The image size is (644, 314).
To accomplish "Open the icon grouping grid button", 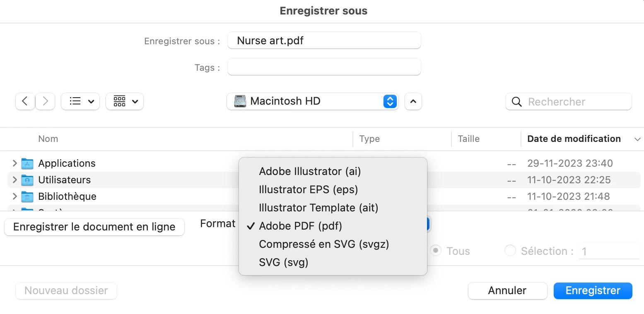I will click(125, 101).
